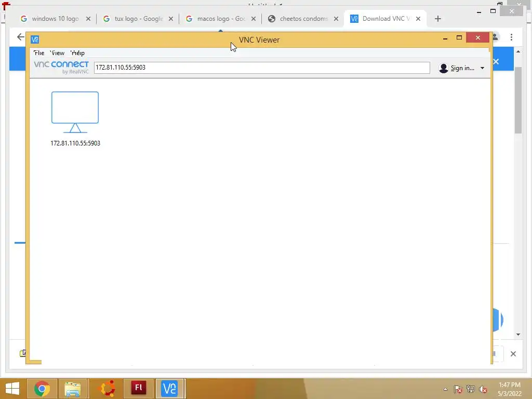The height and width of the screenshot is (399, 532).
Task: Maximize the VNC Viewer window
Action: pos(459,37)
